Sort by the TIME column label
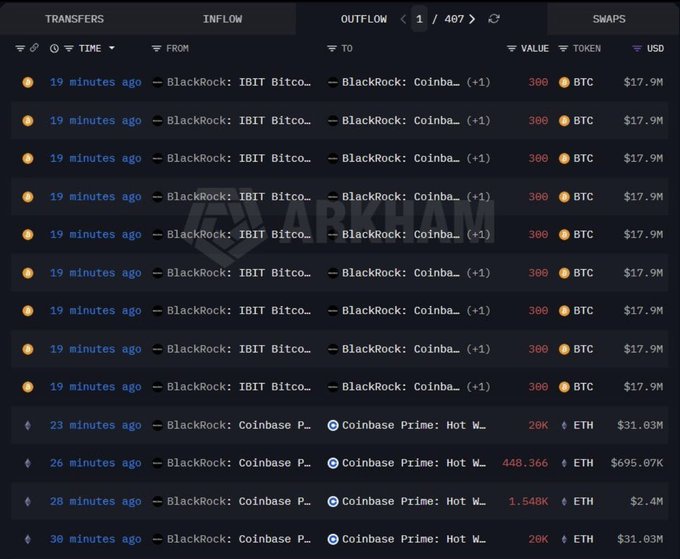680x559 pixels. click(90, 49)
